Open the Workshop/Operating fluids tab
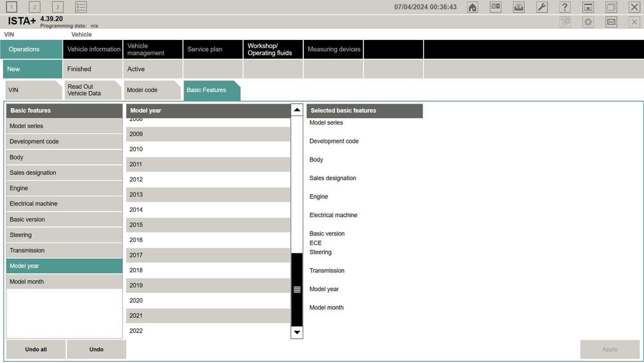Image resolution: width=644 pixels, height=363 pixels. click(x=273, y=50)
